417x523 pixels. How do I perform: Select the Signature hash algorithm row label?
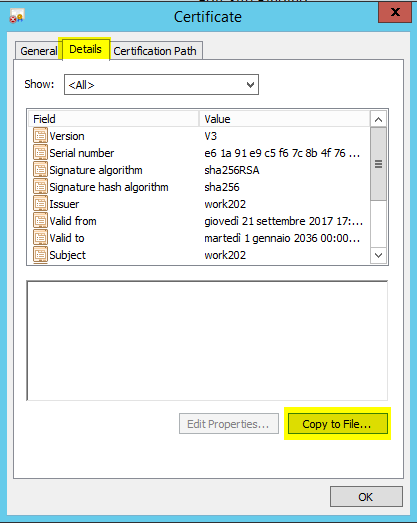pos(109,187)
